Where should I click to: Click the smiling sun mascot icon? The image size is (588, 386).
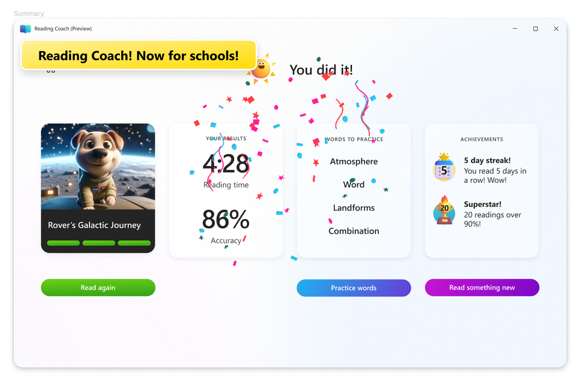(x=262, y=69)
